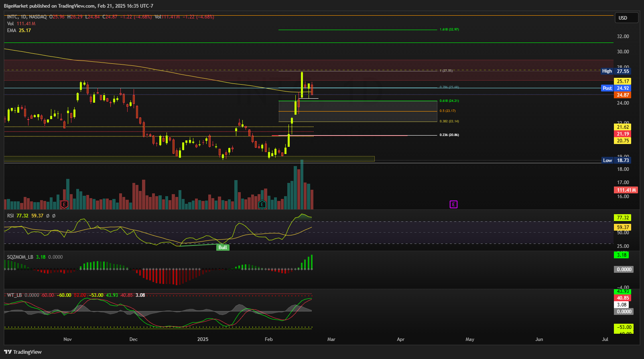The width and height of the screenshot is (644, 359).
Task: Click the 0.236 (20.86) Fibonacci label
Action: [449, 135]
